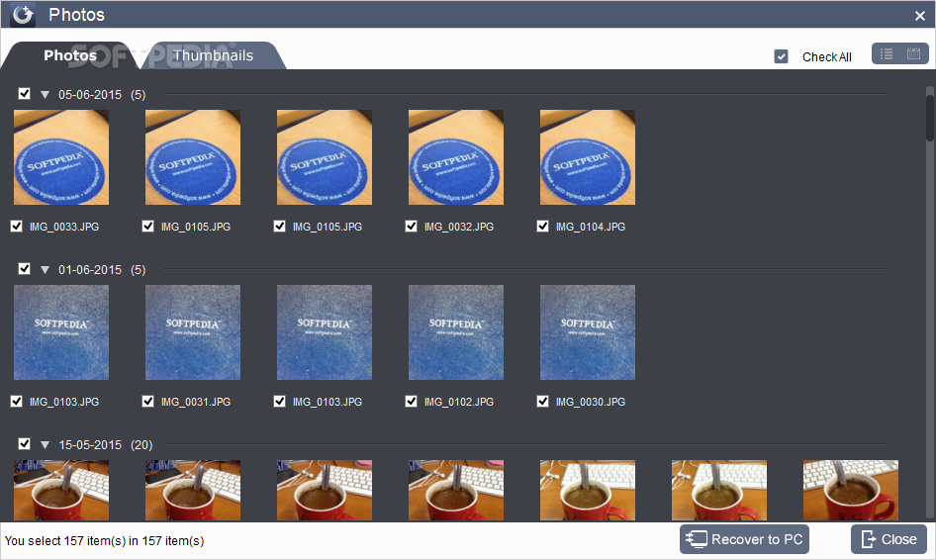Click the (20) count next to 15-05-2015
Screen dimensions: 936x560
click(141, 445)
